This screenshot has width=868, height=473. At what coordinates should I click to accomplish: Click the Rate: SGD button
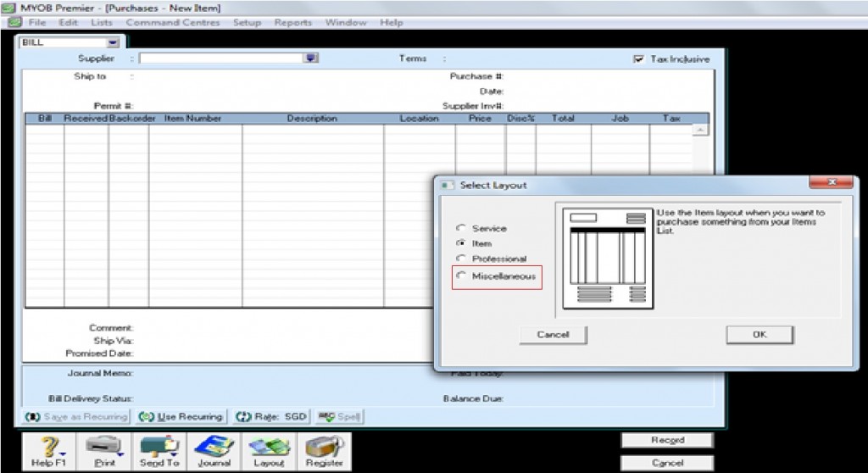(271, 416)
